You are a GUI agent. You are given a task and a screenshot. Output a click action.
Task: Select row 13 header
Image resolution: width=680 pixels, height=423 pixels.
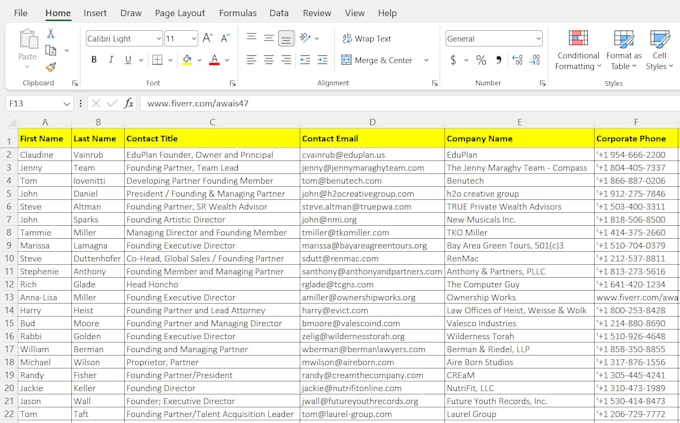9,298
